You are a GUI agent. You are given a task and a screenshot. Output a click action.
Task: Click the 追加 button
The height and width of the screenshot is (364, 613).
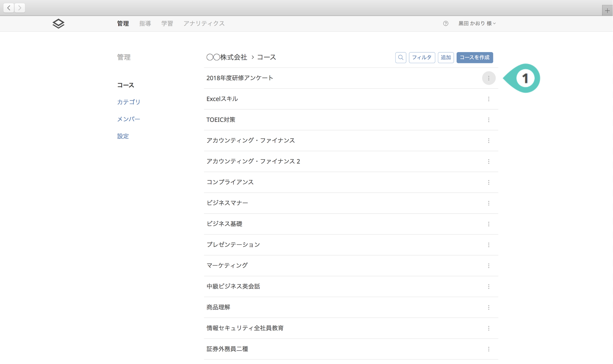(446, 58)
